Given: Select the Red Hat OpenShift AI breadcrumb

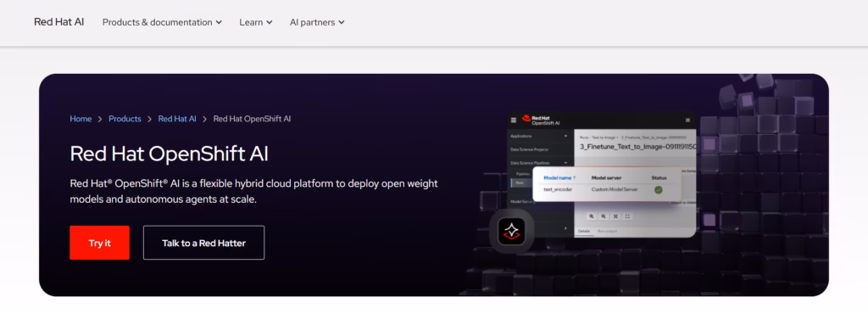Looking at the screenshot, I should coord(252,119).
